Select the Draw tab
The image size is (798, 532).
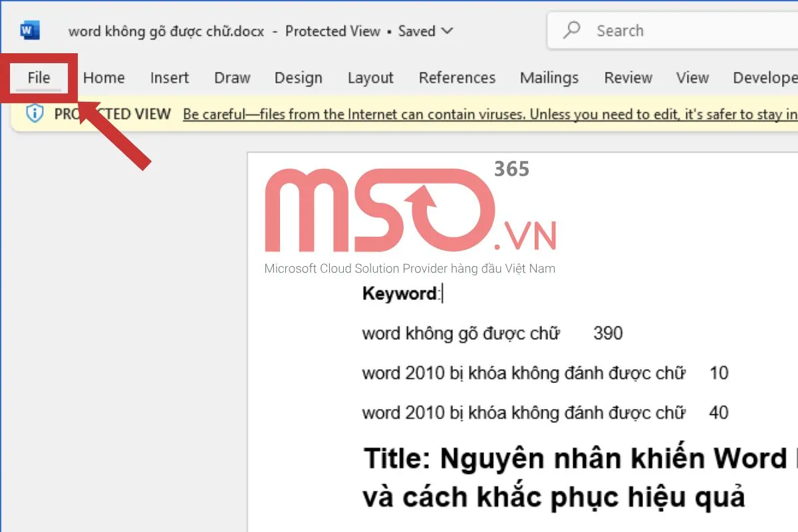tap(231, 78)
